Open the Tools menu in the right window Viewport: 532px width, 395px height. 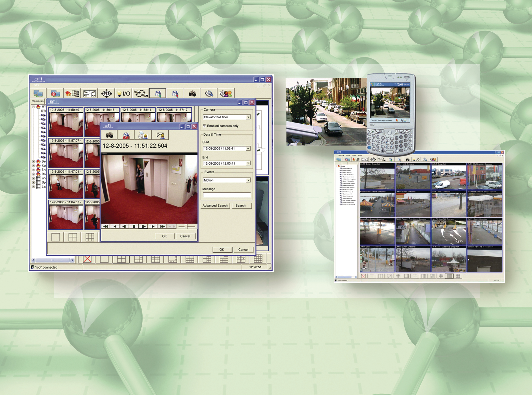click(x=354, y=156)
